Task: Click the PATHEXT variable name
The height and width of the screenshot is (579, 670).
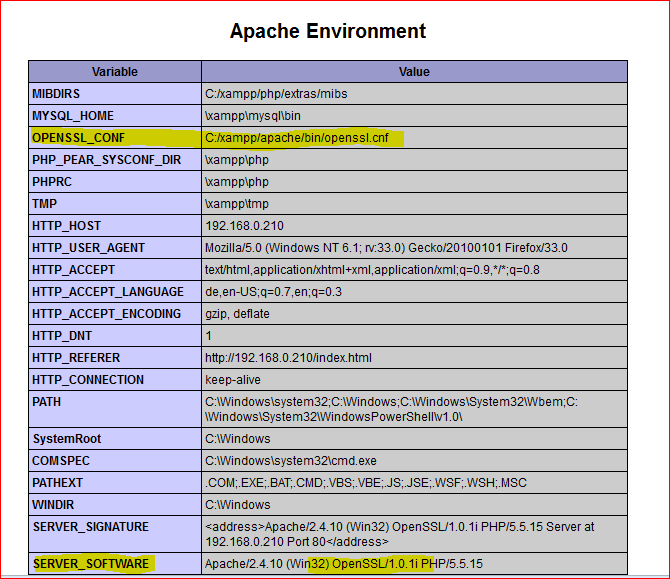Action: [x=57, y=483]
